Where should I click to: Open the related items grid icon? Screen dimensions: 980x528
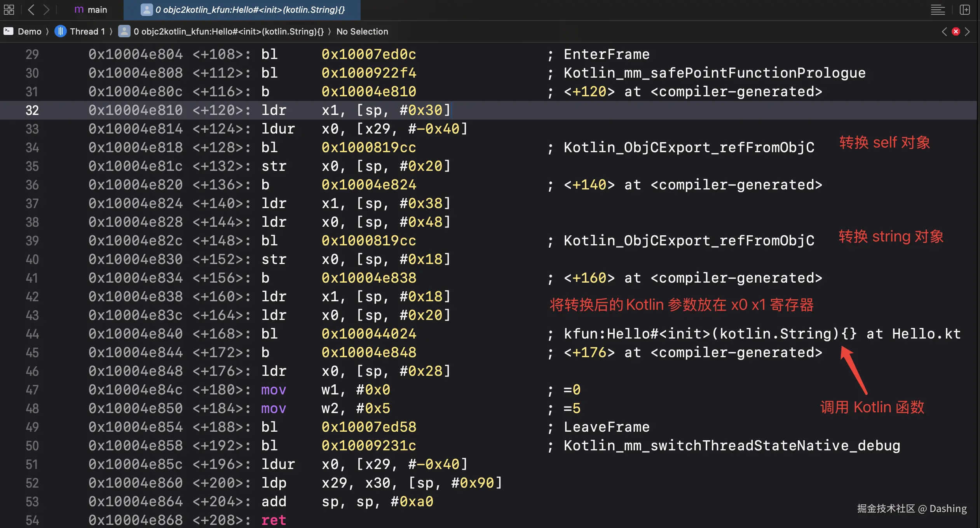pyautogui.click(x=9, y=10)
